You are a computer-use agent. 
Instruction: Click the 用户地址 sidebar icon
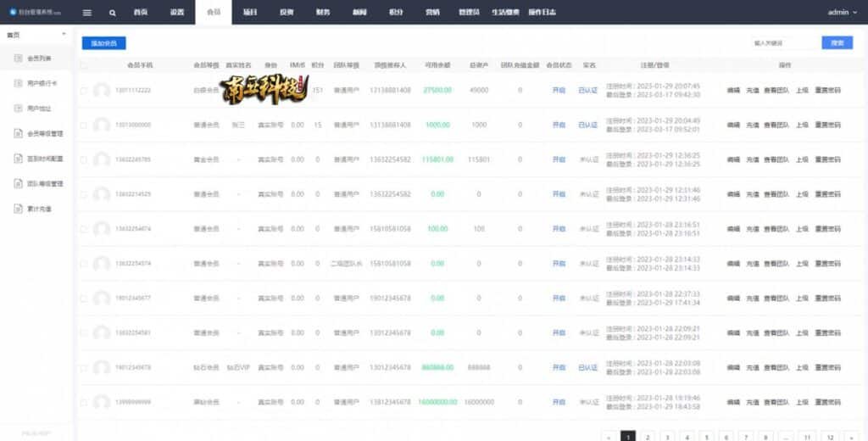[x=17, y=109]
